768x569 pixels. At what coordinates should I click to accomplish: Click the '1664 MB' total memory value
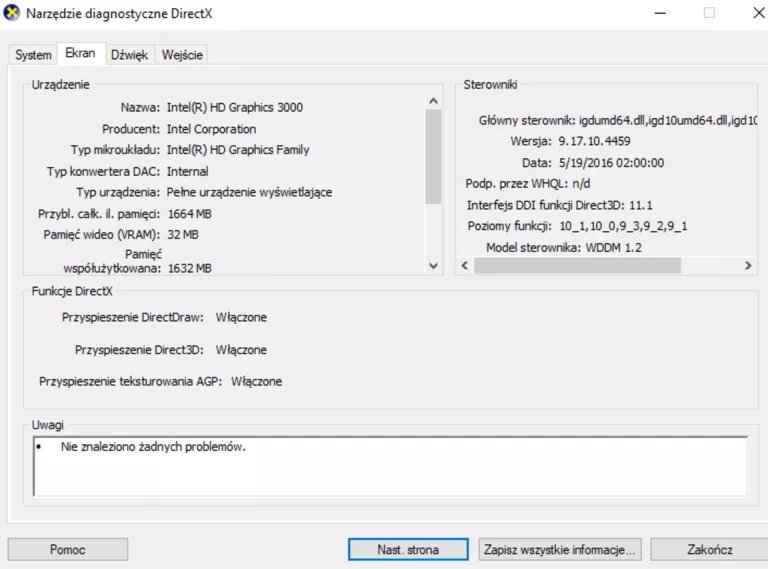tap(190, 214)
